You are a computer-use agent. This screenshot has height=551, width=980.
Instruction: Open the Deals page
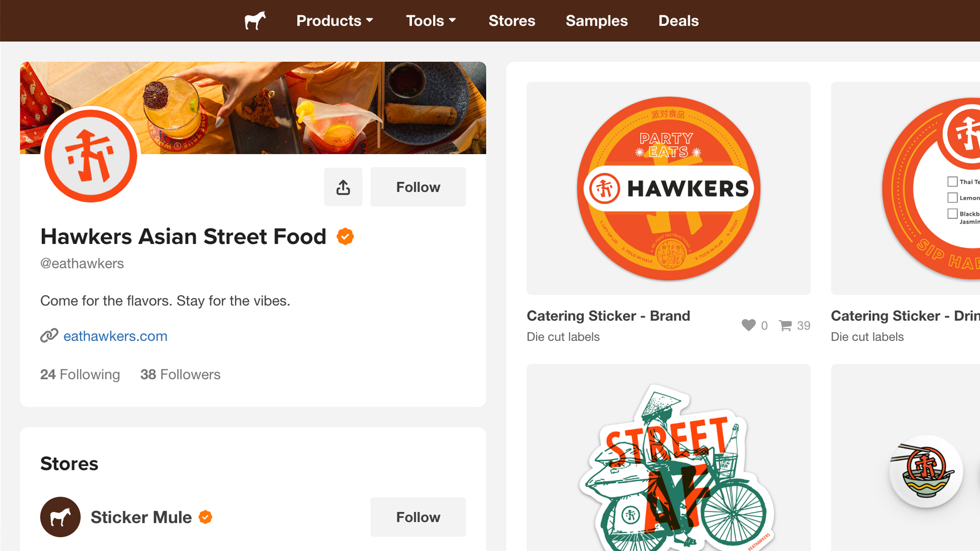[678, 21]
